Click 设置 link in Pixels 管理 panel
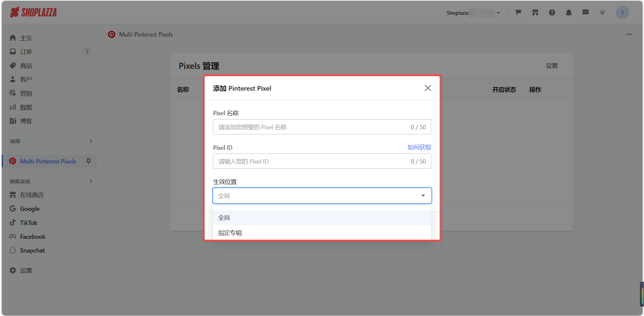Screen dimensions: 644x316 [551, 66]
